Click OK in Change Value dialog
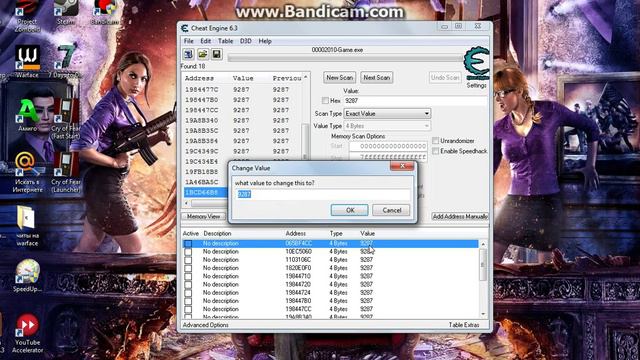The image size is (640, 360). (x=350, y=210)
